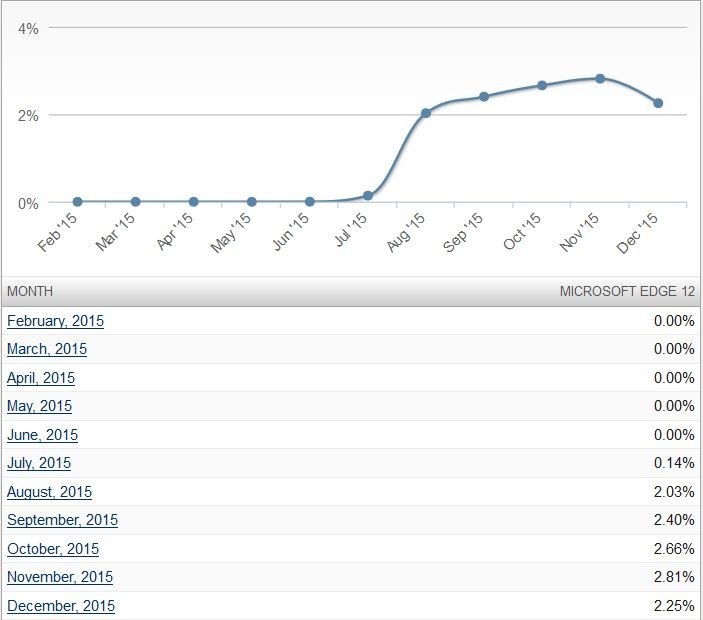Screen dimensions: 703x620
Task: Click the Feb '15 chart data point
Action: (x=77, y=202)
